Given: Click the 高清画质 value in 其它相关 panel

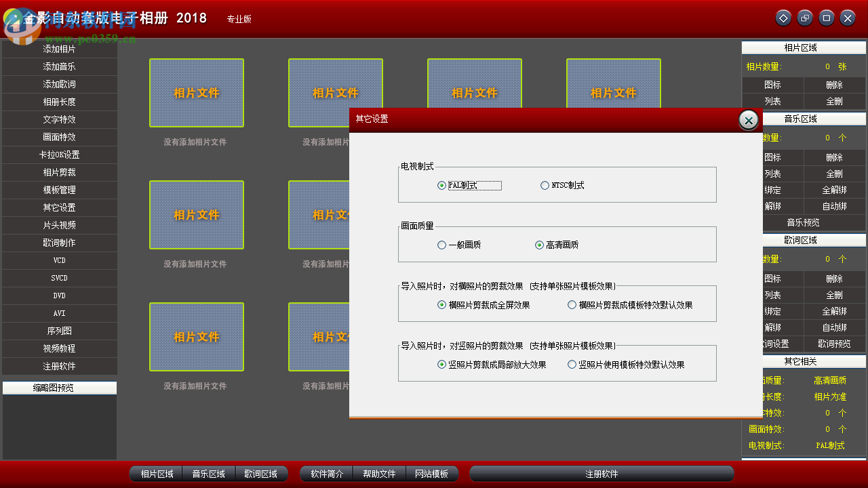Looking at the screenshot, I should pyautogui.click(x=830, y=380).
